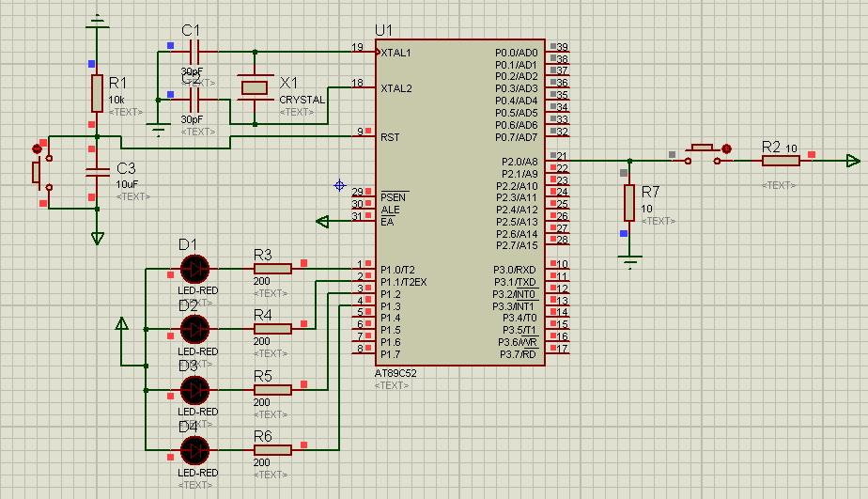This screenshot has width=868, height=499.
Task: Select LED D2 symbol
Action: 194,329
